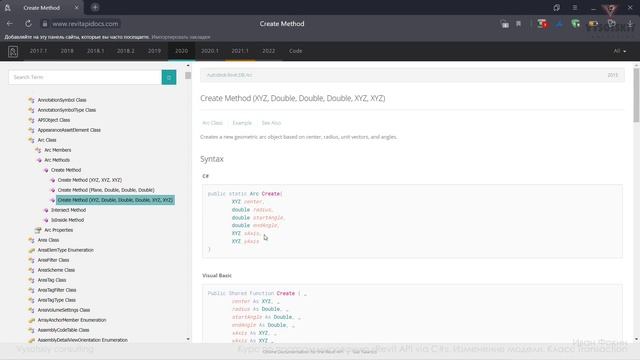Click the browser back arrow
This screenshot has height=360, width=640.
(x=9, y=24)
